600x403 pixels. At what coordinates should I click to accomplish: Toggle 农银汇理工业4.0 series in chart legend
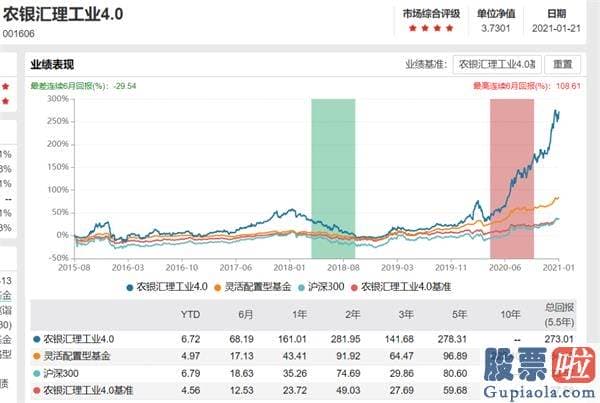167,287
